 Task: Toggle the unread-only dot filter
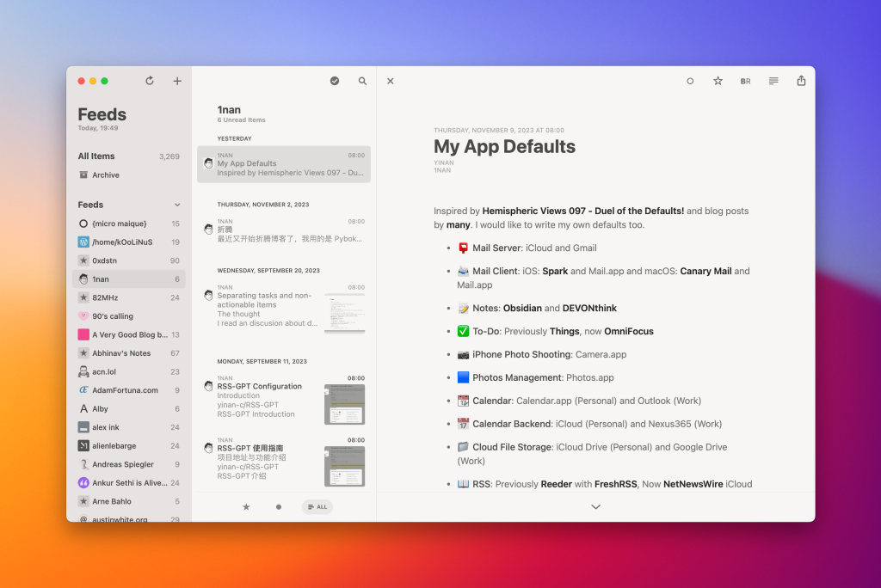tap(278, 506)
